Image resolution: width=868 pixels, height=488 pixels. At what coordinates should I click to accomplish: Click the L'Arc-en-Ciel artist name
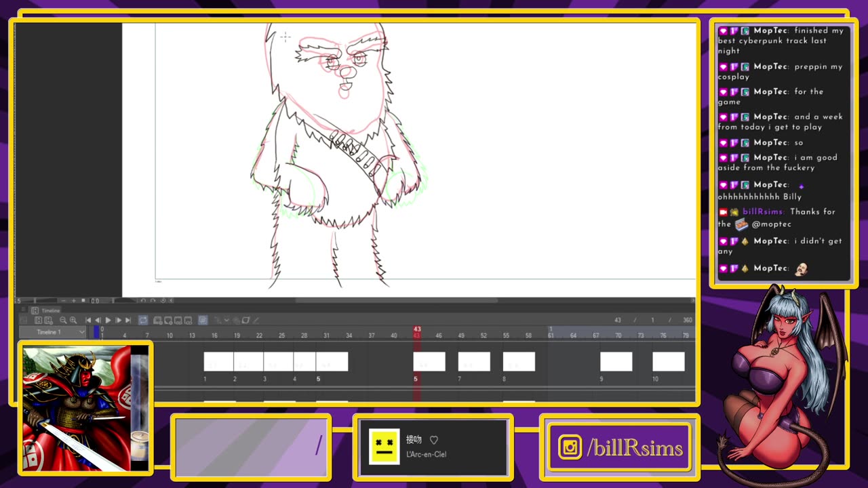426,454
